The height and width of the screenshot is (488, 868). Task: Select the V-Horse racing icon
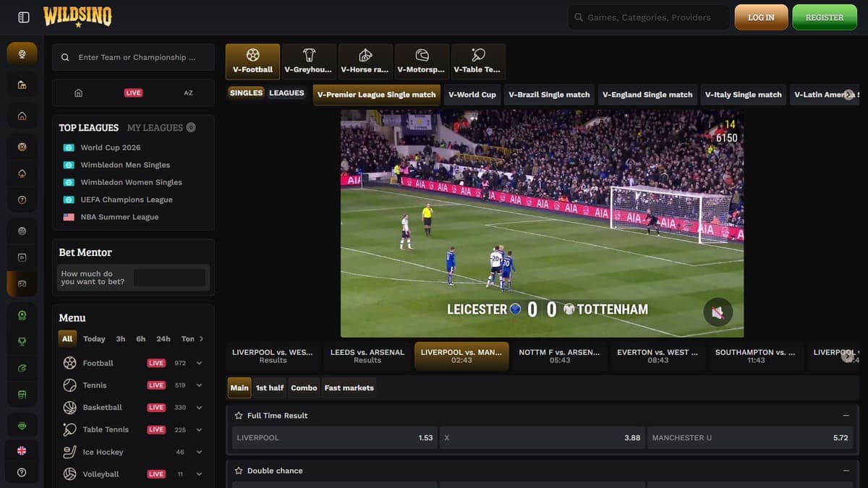[x=365, y=55]
